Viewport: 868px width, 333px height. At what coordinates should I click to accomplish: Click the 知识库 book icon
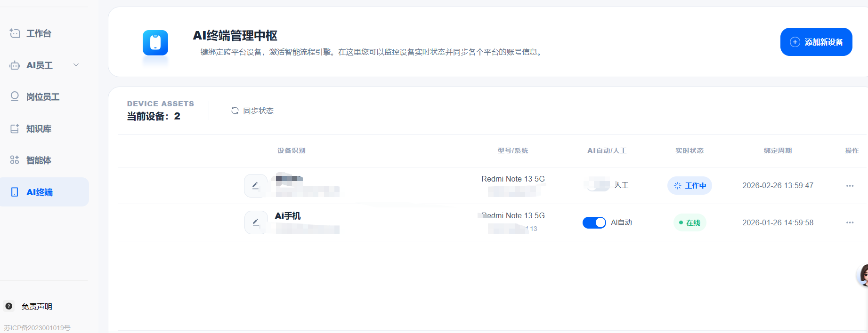(15, 128)
